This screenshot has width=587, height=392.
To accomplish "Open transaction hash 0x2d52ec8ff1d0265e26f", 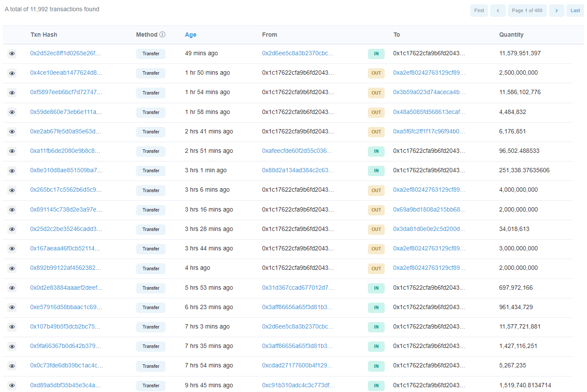I will [x=65, y=53].
